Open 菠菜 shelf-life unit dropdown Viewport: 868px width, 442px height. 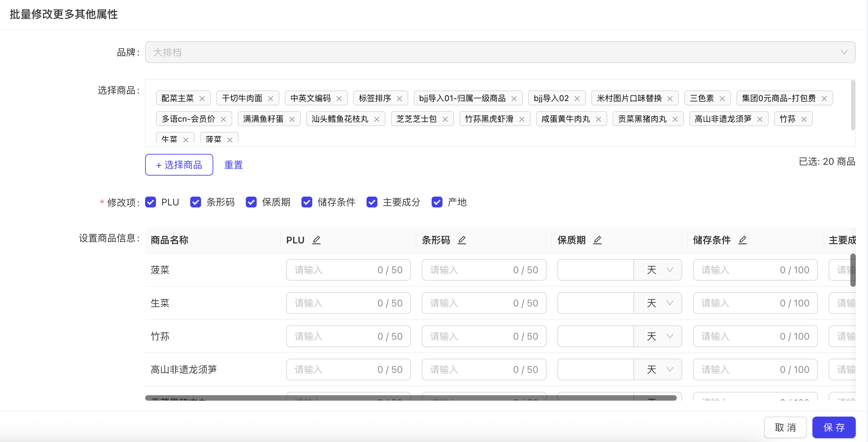tap(658, 270)
